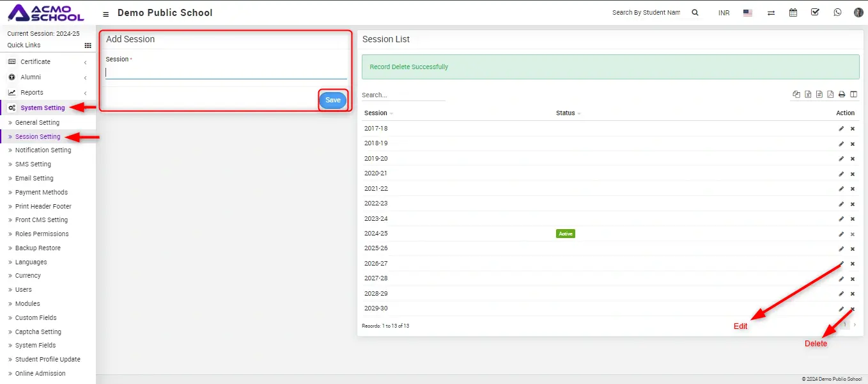Toggle column visibility for session table
Viewport: 868px width, 384px height.
pos(853,95)
